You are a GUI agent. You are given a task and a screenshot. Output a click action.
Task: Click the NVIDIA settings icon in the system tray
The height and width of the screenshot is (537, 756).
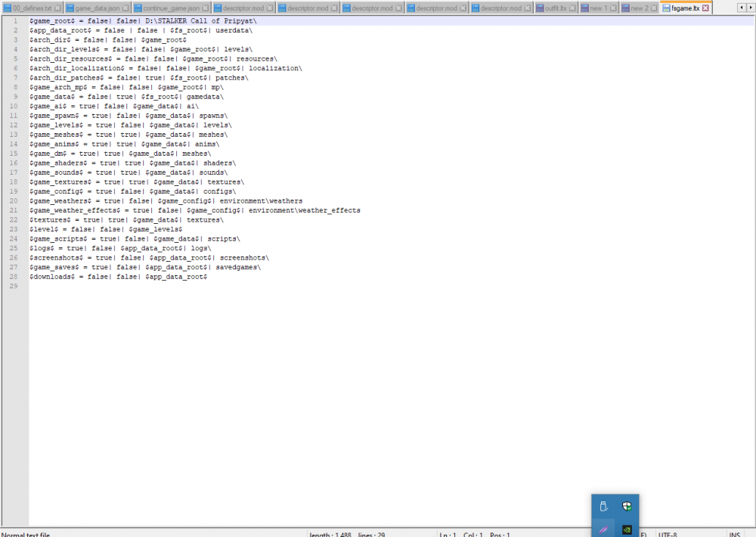click(626, 529)
